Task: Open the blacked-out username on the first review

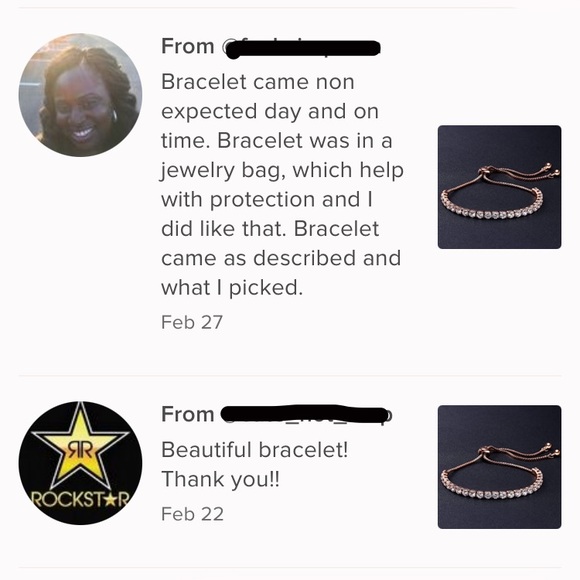Action: [301, 48]
